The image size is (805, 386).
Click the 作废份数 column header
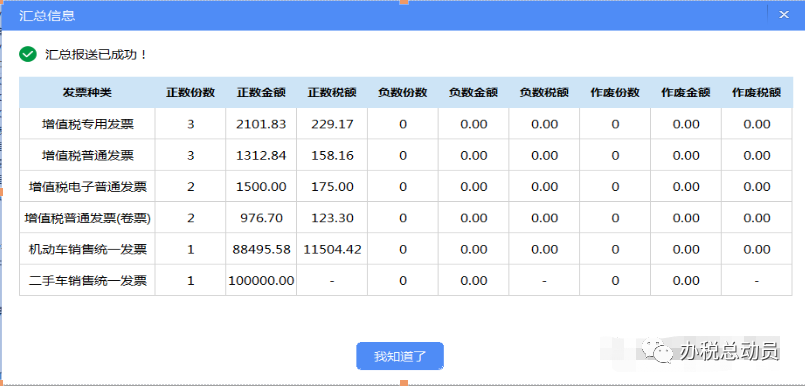point(615,93)
